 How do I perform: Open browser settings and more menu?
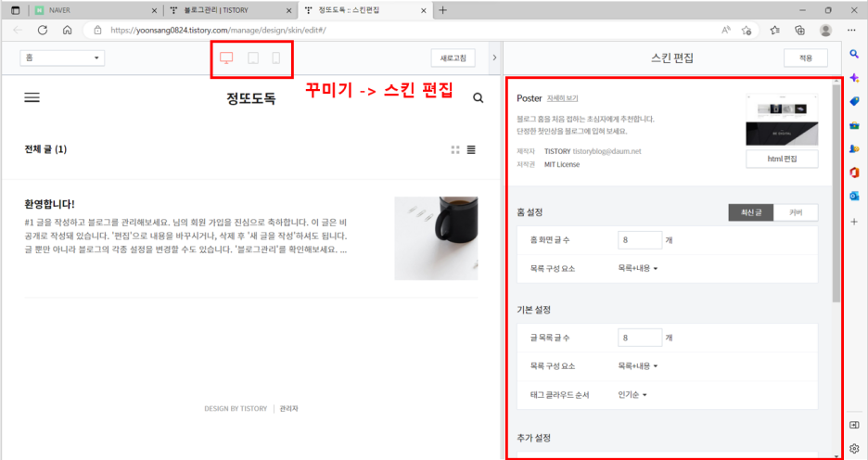click(x=851, y=30)
